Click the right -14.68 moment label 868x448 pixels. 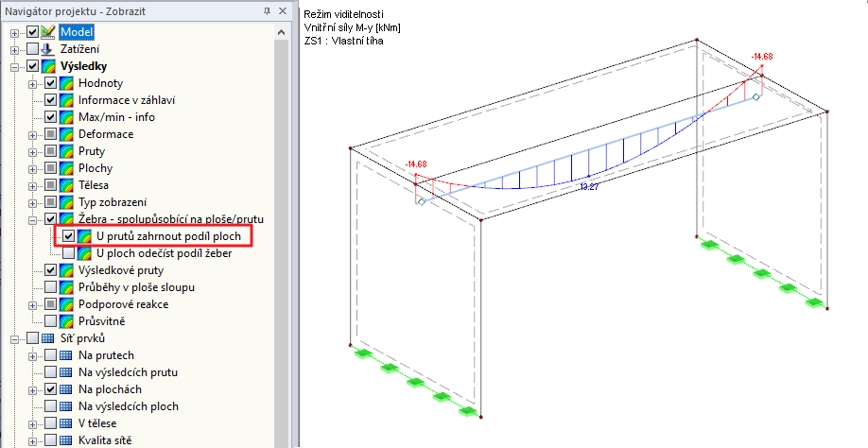[762, 57]
